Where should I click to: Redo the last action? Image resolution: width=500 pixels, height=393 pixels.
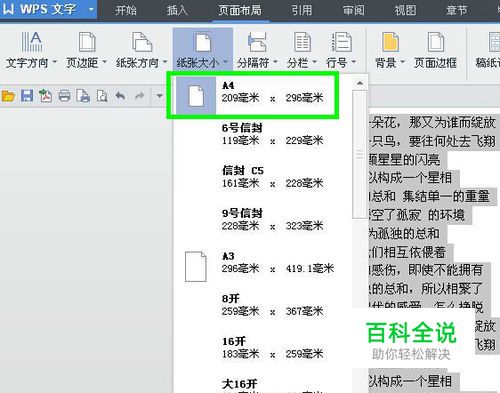click(x=139, y=96)
